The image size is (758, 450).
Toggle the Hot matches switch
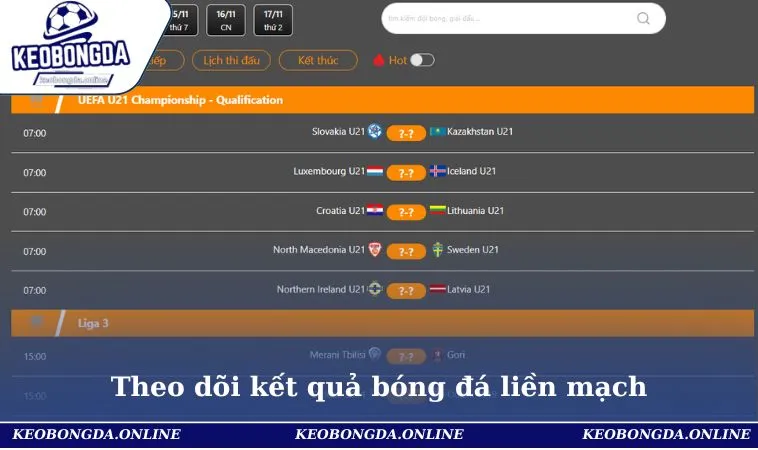point(423,60)
